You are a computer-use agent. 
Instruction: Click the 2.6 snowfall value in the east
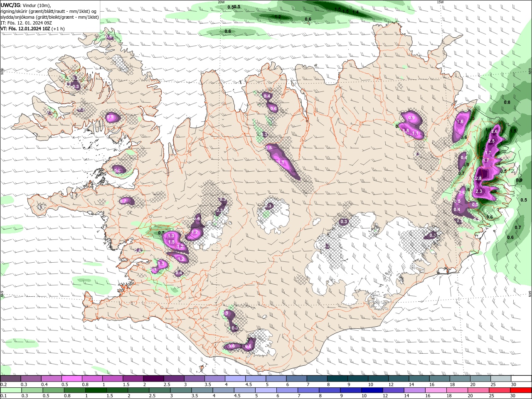494,131
